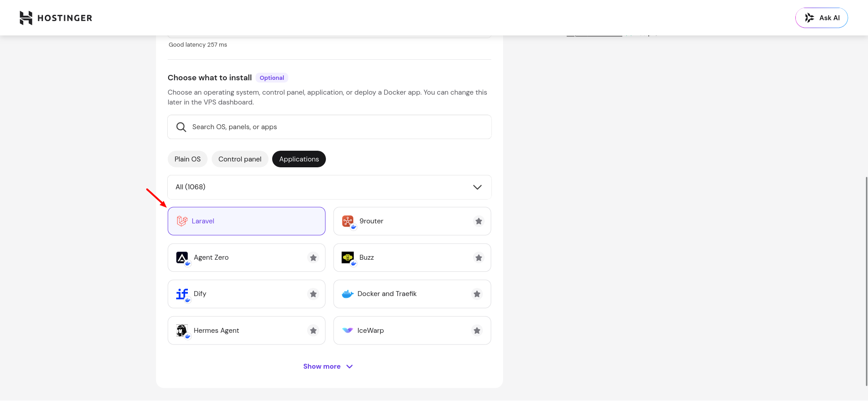Select the Docker and Traefik card
The image size is (868, 401).
point(412,294)
